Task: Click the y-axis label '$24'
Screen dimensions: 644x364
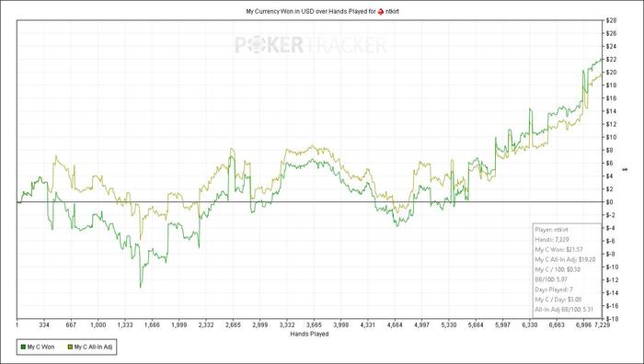Action: [x=611, y=46]
